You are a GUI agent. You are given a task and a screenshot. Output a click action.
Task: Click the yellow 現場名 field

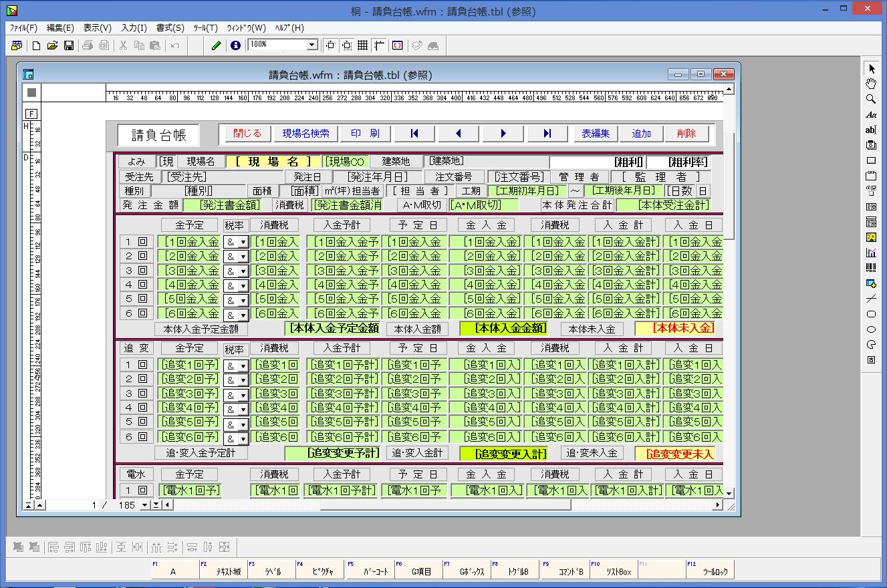pos(273,162)
